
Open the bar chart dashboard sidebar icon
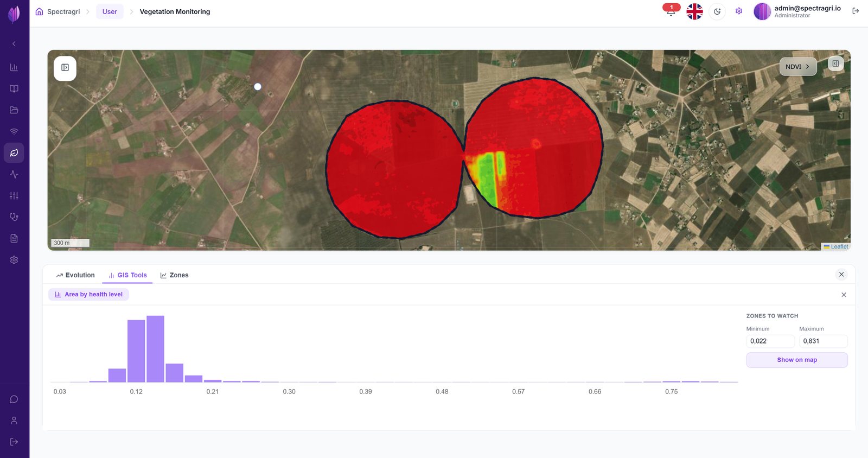coord(14,67)
